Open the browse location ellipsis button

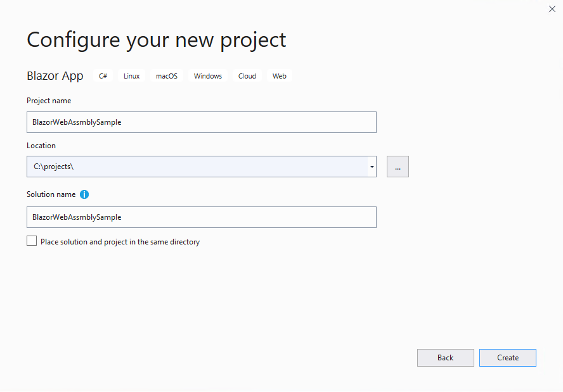point(398,167)
